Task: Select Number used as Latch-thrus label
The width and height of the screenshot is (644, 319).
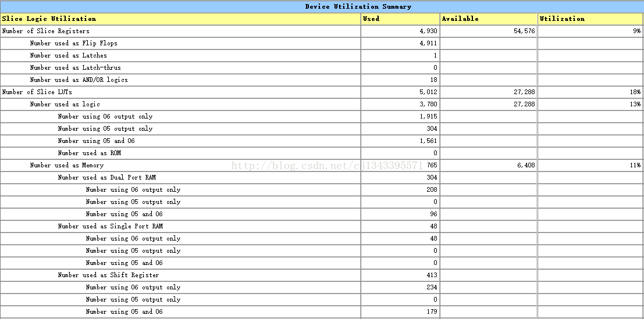Action: [75, 67]
